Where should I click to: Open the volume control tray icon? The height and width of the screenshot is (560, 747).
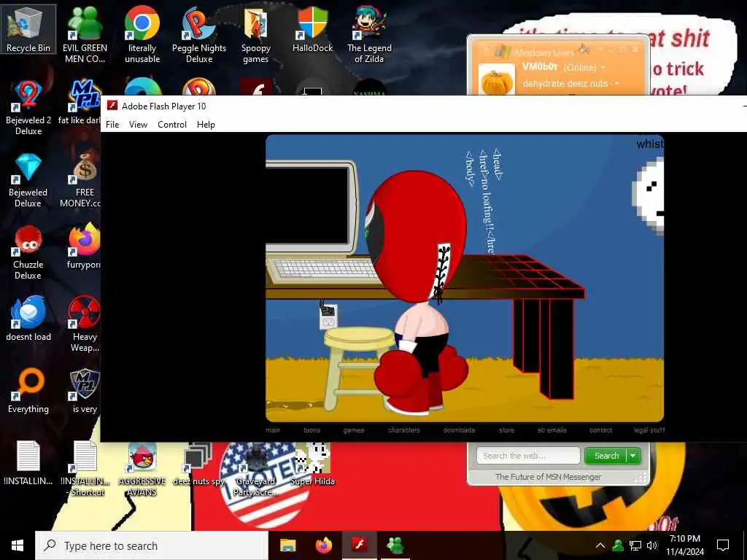pos(651,545)
